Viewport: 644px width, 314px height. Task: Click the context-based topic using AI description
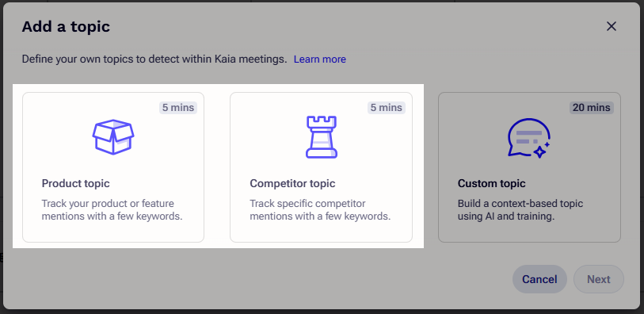point(520,209)
